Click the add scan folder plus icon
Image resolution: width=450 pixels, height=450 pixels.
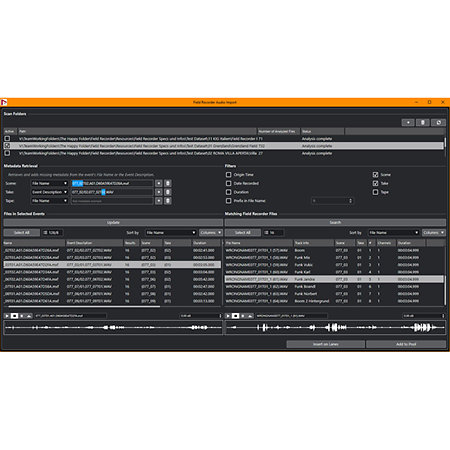pos(408,123)
